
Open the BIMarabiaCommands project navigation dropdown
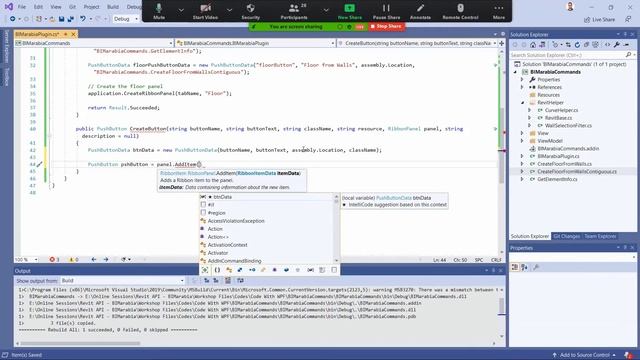(94, 43)
